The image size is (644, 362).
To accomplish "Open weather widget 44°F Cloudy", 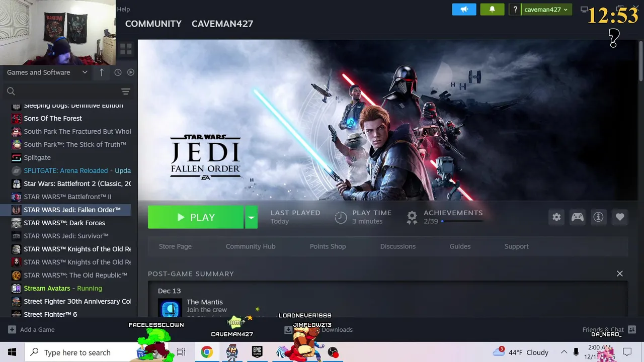I will tap(521, 352).
